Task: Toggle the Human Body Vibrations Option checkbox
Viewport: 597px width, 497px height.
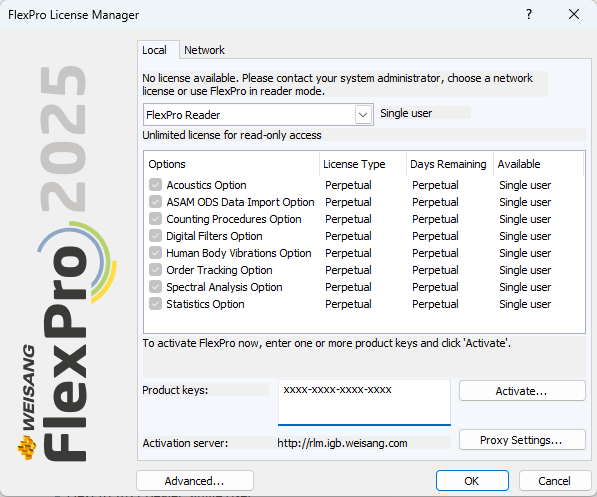Action: coord(155,253)
